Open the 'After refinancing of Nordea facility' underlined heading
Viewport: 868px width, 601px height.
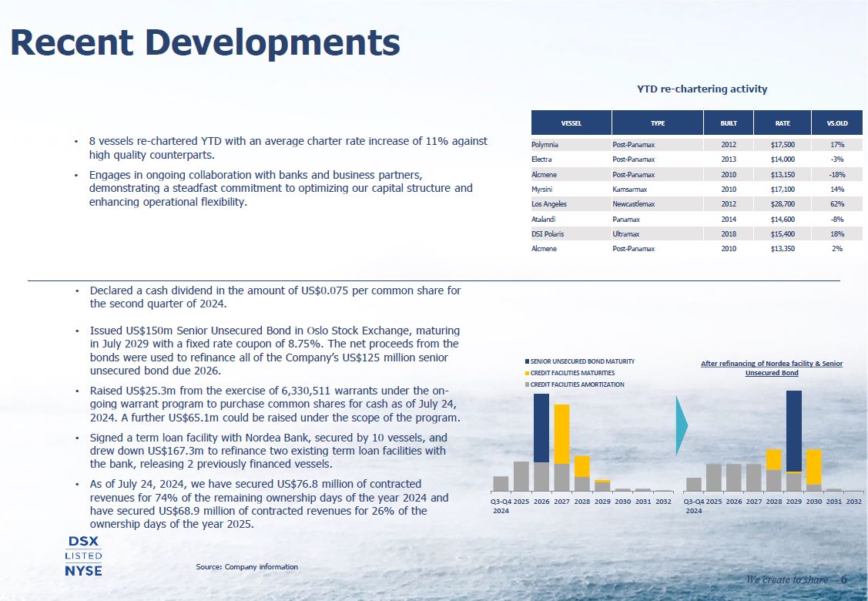pos(771,368)
